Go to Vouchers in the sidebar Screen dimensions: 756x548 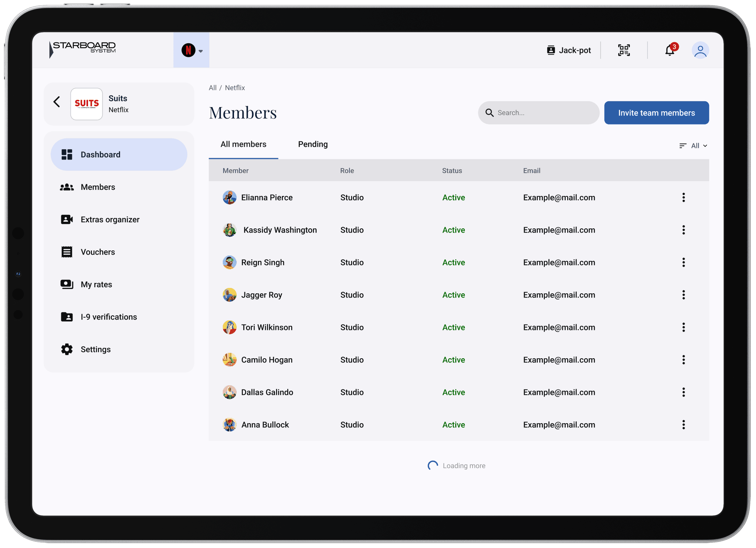click(97, 252)
